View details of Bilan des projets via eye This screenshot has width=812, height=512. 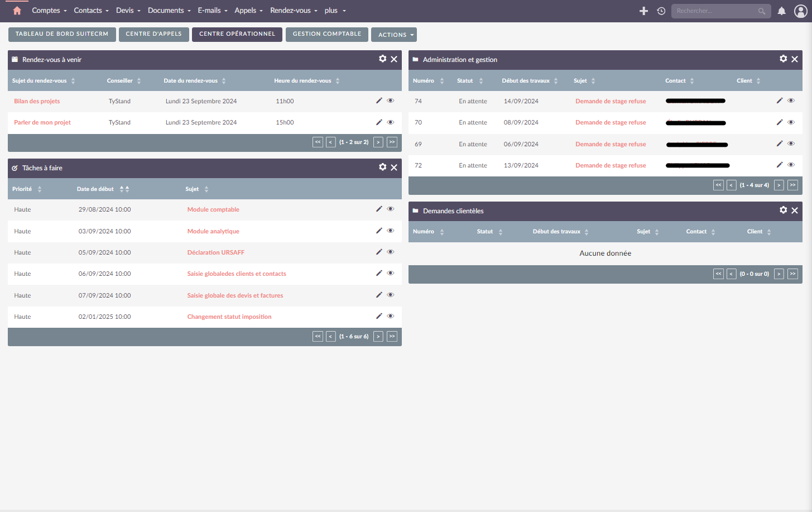391,101
